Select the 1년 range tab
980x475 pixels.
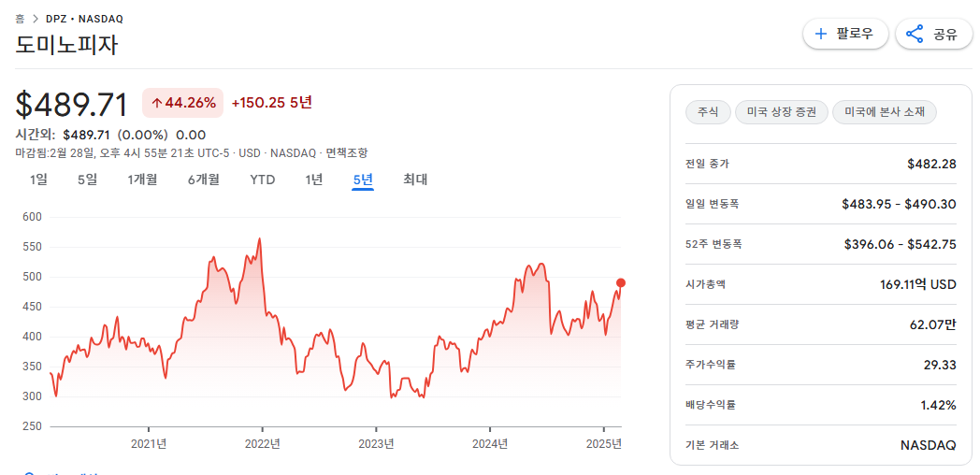pyautogui.click(x=314, y=180)
